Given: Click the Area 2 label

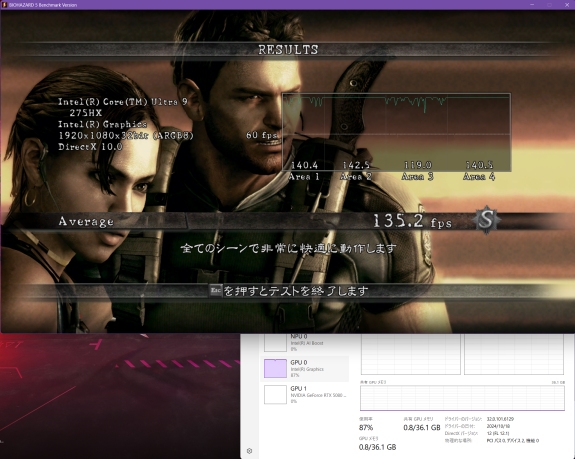Looking at the screenshot, I should click(356, 177).
